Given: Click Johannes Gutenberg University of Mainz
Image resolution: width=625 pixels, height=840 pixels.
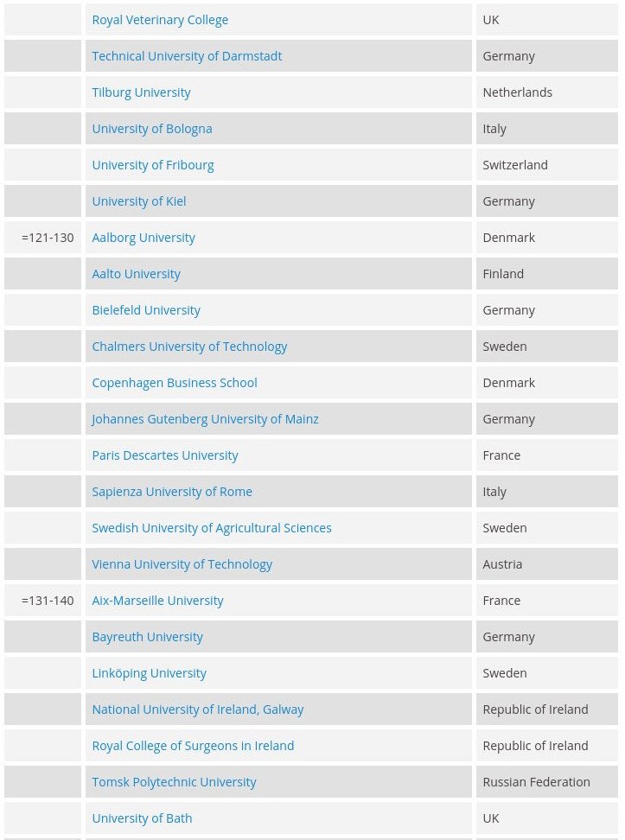Looking at the screenshot, I should click(x=205, y=419).
